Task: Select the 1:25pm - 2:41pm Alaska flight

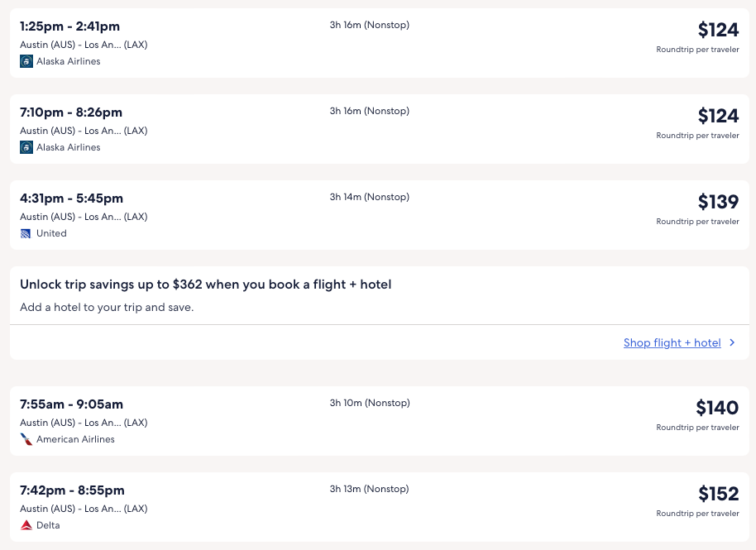Action: click(x=71, y=26)
